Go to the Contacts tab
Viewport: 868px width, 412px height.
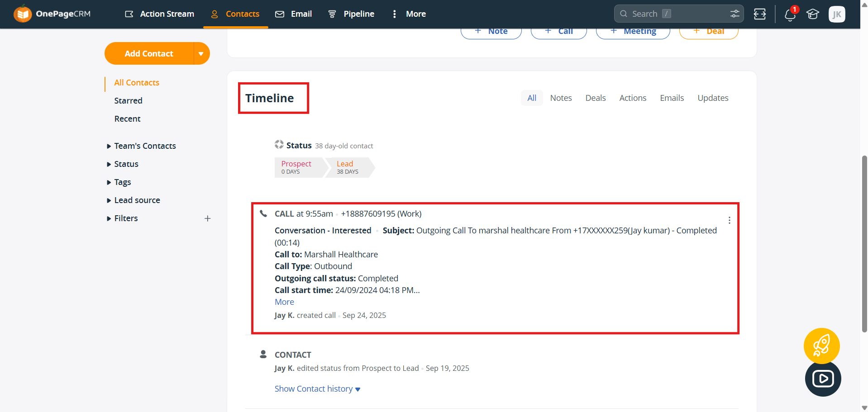click(235, 14)
